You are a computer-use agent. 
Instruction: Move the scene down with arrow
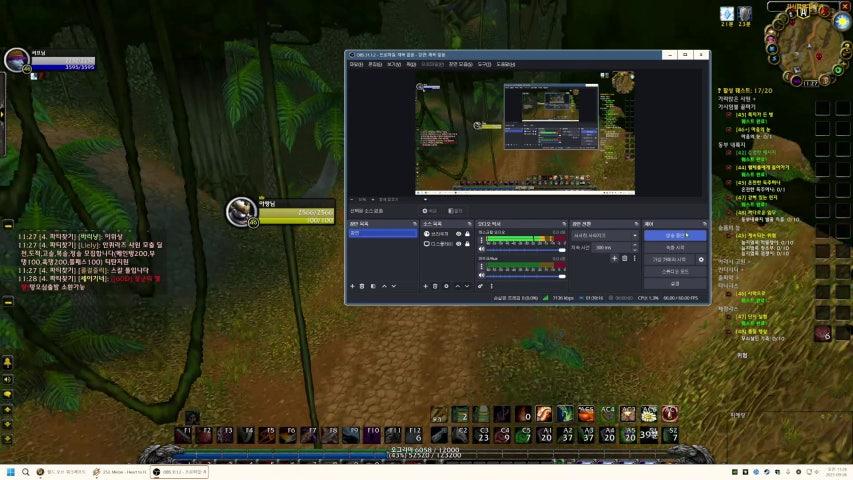pos(394,286)
